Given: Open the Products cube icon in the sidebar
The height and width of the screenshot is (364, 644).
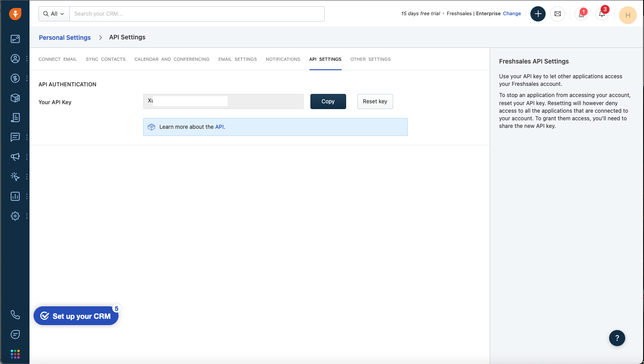Looking at the screenshot, I should (15, 98).
